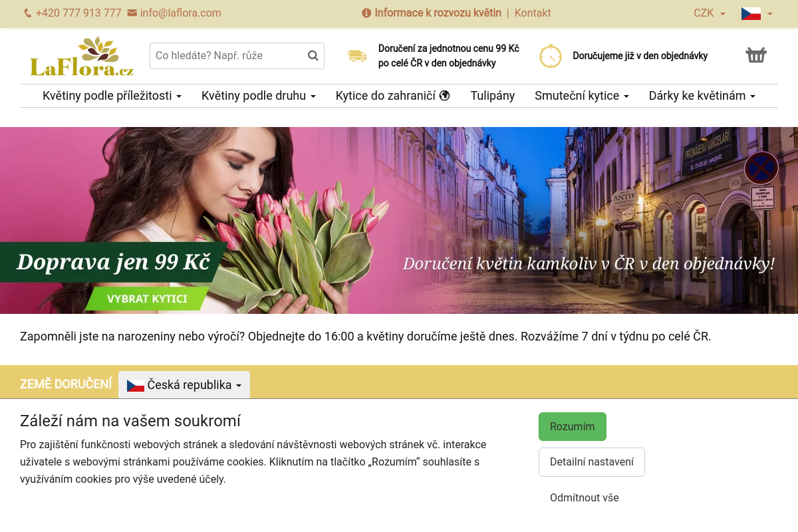Open the shopping cart icon
This screenshot has height=532, width=798.
point(756,55)
